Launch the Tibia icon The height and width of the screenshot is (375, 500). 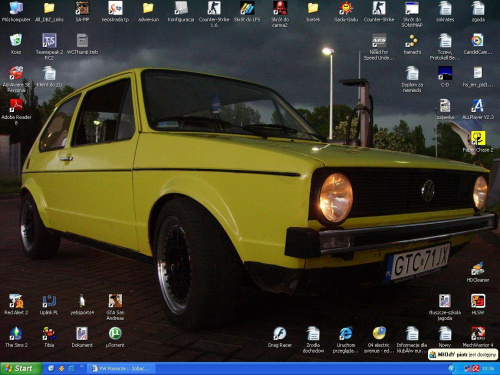[49, 333]
